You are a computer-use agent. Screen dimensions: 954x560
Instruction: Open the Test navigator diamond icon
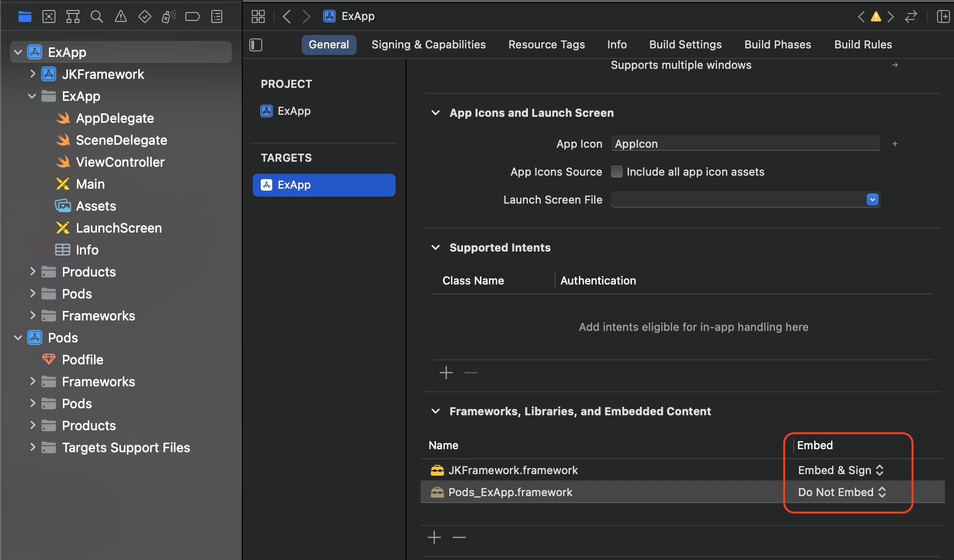pos(145,16)
